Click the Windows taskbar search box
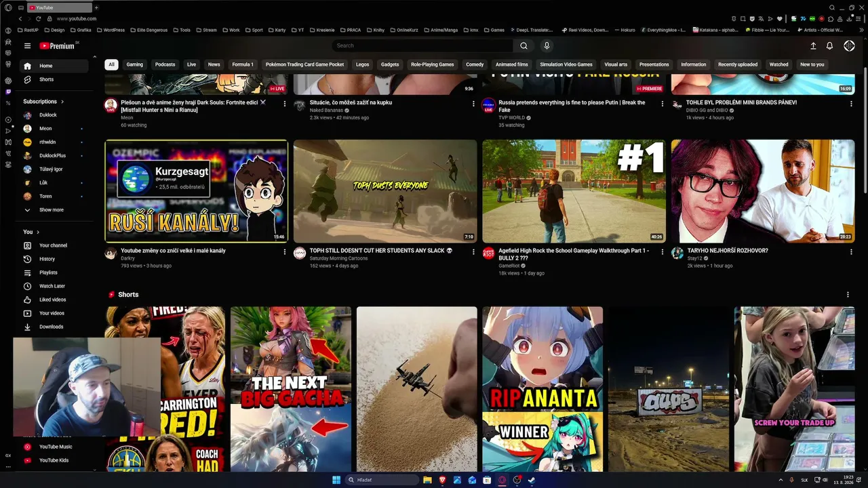Screen dimensions: 868x488 pyautogui.click(x=382, y=480)
